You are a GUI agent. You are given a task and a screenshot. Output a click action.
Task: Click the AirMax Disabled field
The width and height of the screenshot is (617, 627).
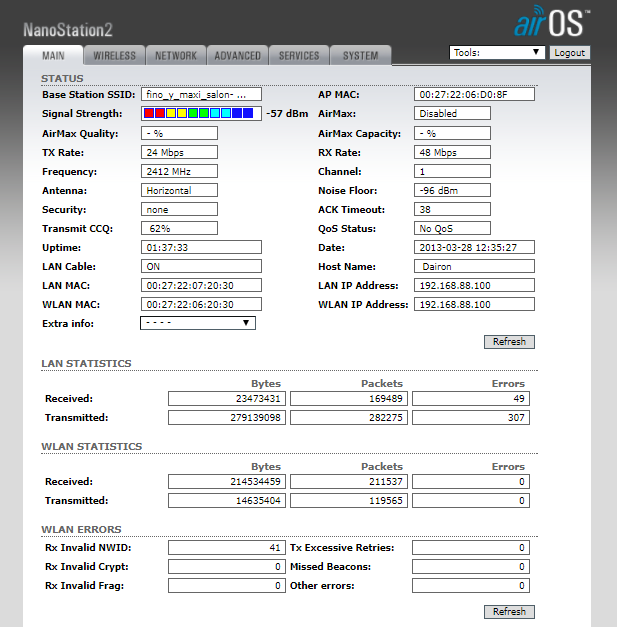452,113
